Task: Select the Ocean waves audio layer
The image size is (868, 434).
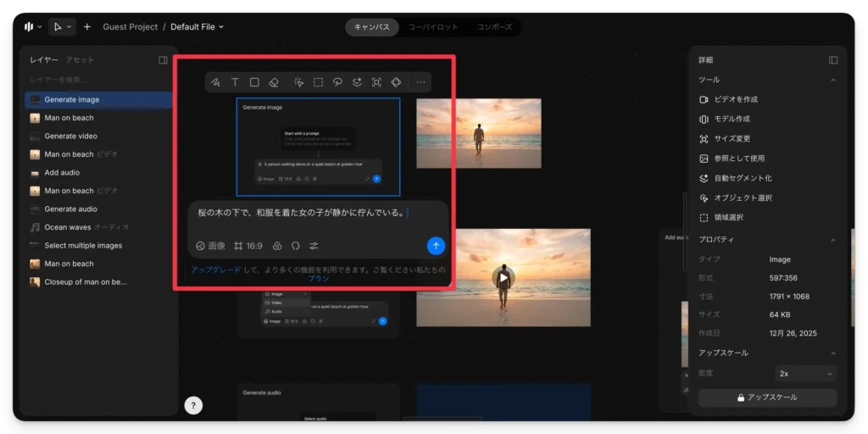Action: point(98,227)
